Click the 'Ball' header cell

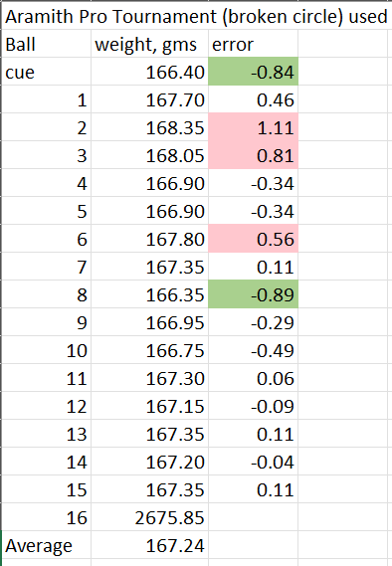[x=46, y=44]
